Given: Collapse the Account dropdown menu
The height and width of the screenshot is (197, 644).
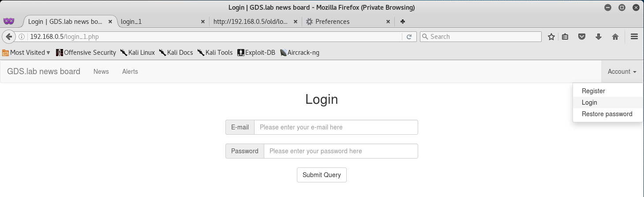Looking at the screenshot, I should coord(622,72).
